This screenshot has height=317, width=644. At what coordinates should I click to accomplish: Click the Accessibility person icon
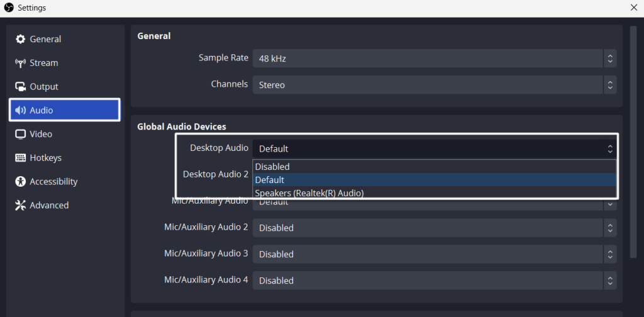(20, 182)
